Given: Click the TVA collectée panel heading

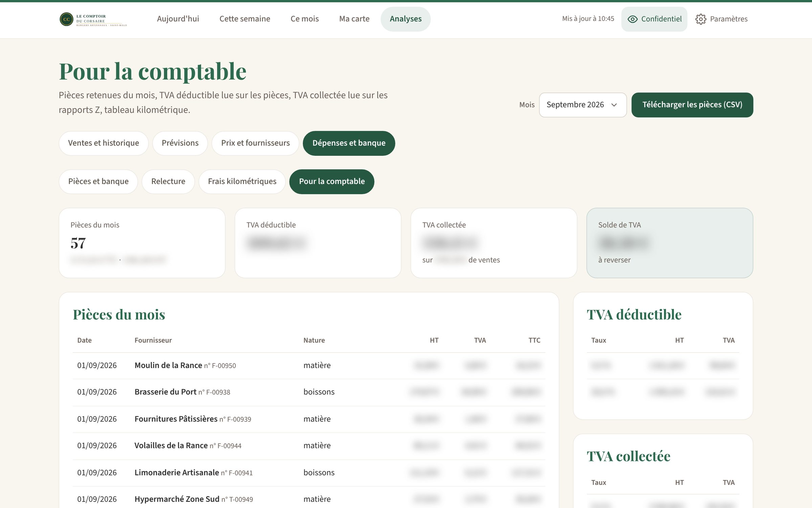Looking at the screenshot, I should pyautogui.click(x=628, y=457).
